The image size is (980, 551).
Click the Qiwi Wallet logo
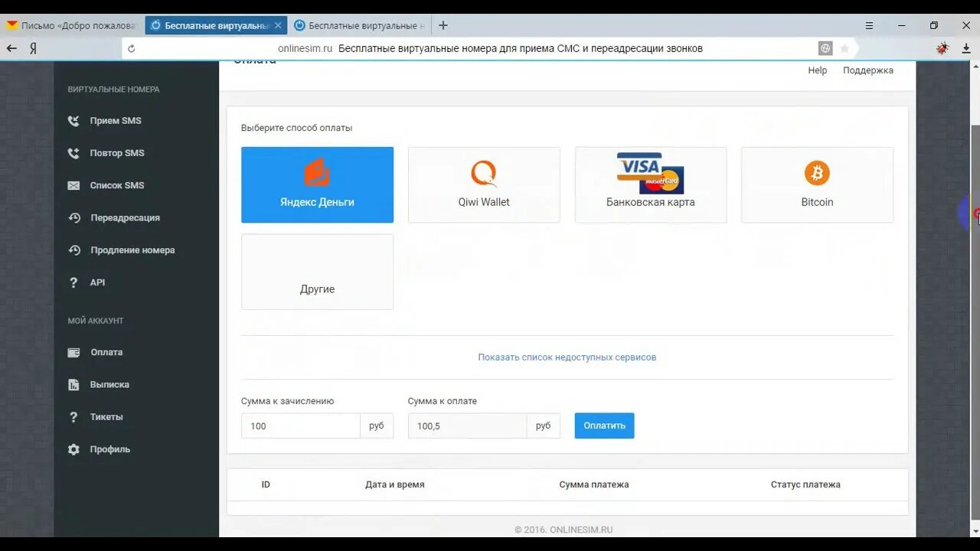(x=484, y=173)
